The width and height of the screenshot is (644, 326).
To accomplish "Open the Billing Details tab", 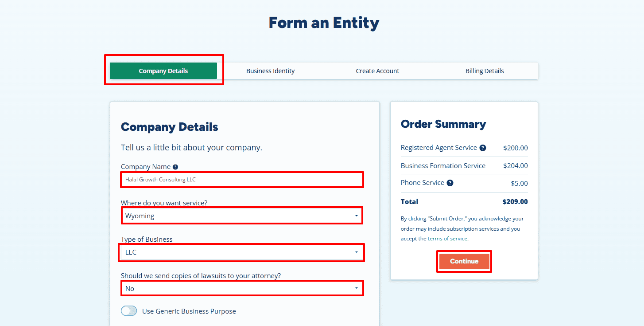I will click(485, 71).
